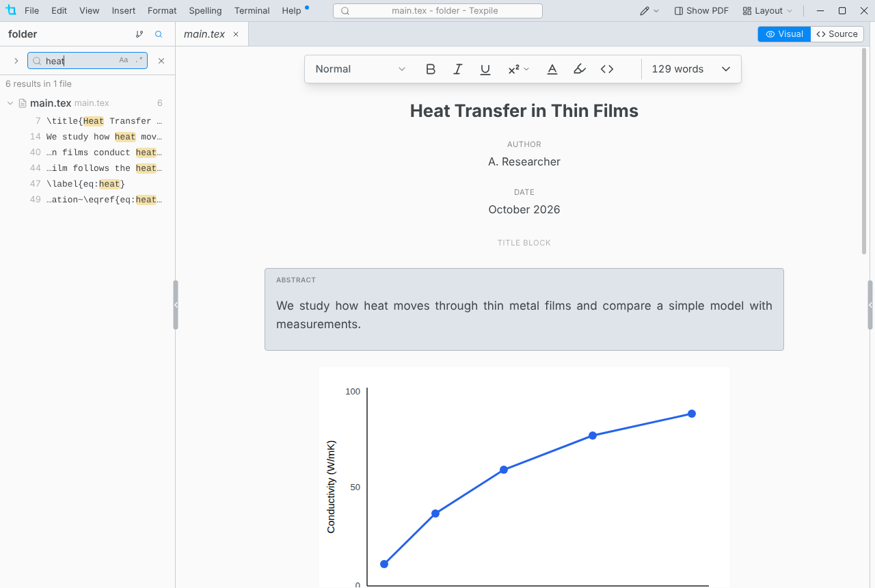Open the File menu
The width and height of the screenshot is (875, 588).
pos(31,11)
